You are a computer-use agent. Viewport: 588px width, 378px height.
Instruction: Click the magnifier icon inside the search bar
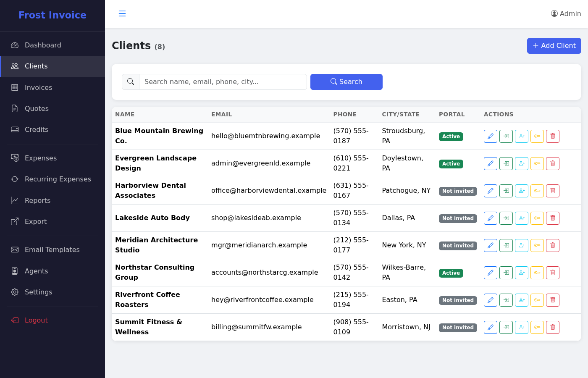(x=130, y=81)
